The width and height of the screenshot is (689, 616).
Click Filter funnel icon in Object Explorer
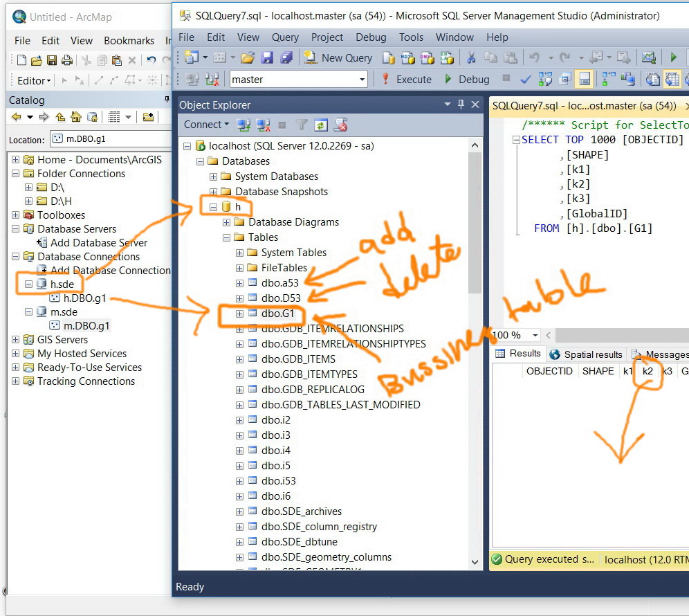[x=302, y=125]
